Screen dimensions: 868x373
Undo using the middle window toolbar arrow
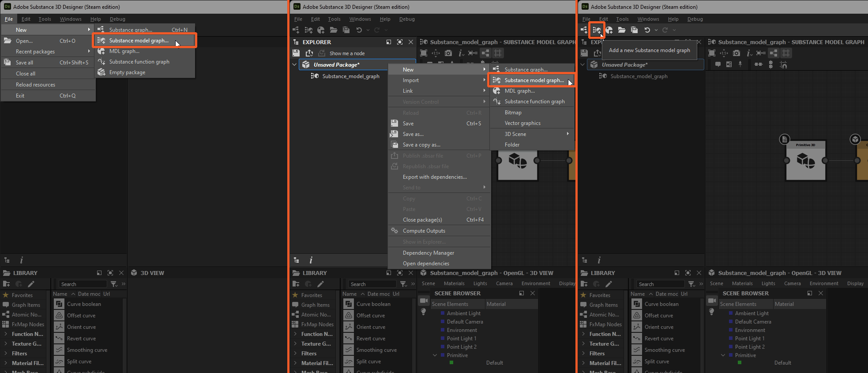359,30
